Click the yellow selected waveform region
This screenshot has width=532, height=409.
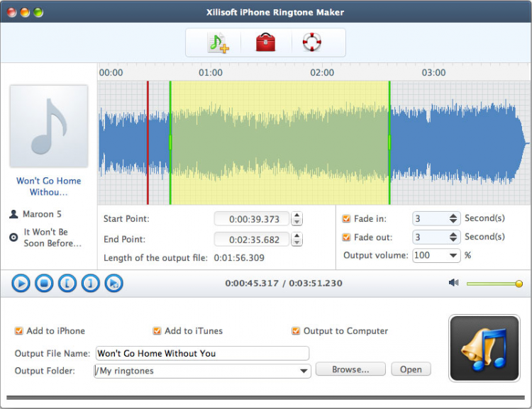[280, 142]
